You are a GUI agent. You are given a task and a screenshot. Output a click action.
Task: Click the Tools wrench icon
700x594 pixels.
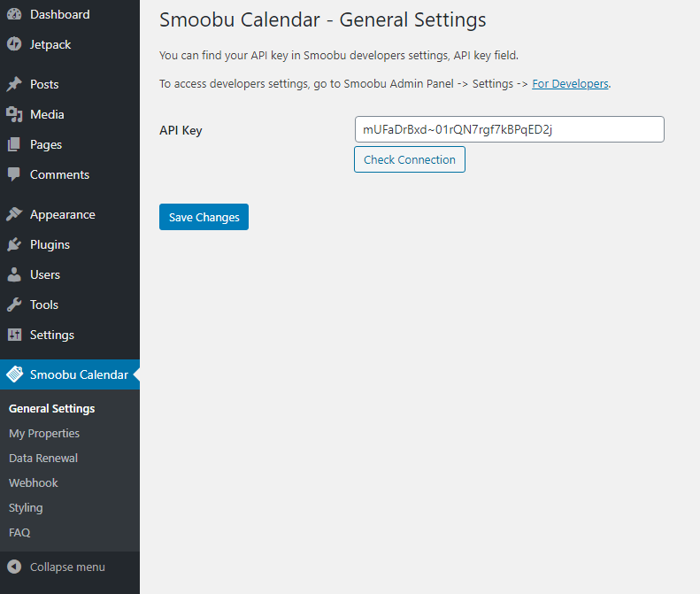click(14, 305)
